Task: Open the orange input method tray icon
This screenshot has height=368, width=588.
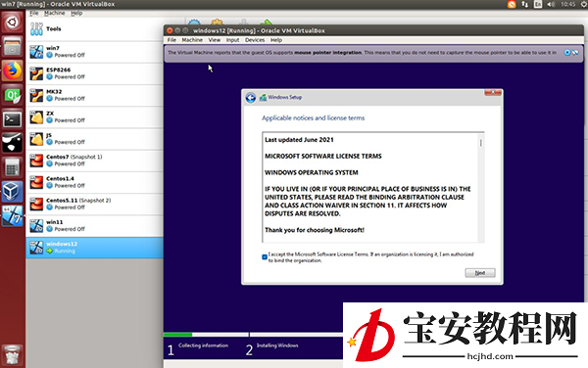Action: (x=512, y=4)
